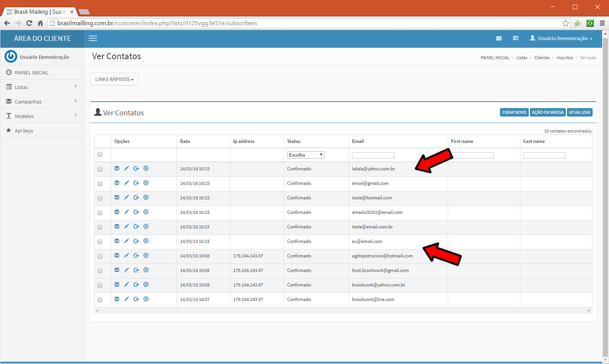Delete the emails29292@email.com contact
609x364 pixels.
click(146, 212)
